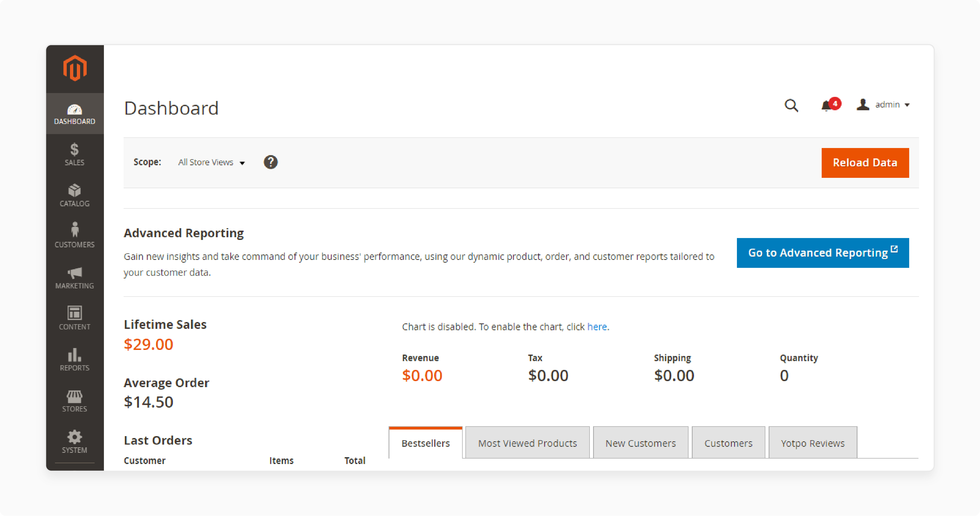Viewport: 980px width, 516px height.
Task: Open the All Store Views scope dropdown
Action: 211,163
